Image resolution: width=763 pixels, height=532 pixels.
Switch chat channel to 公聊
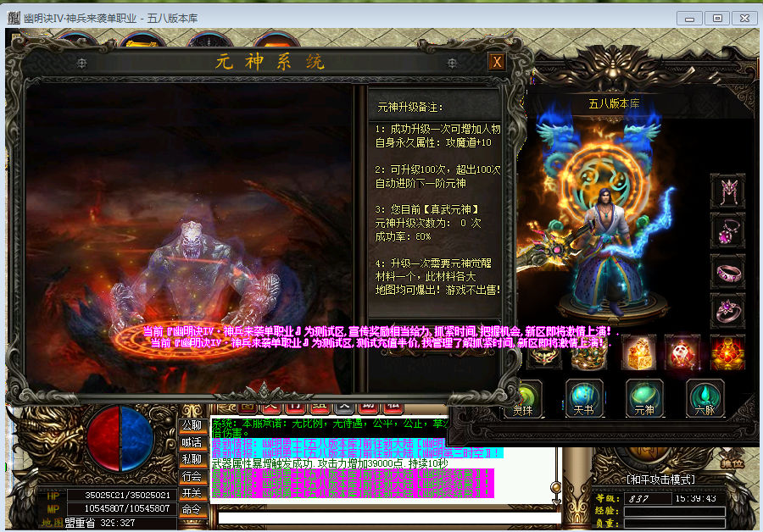click(x=192, y=425)
